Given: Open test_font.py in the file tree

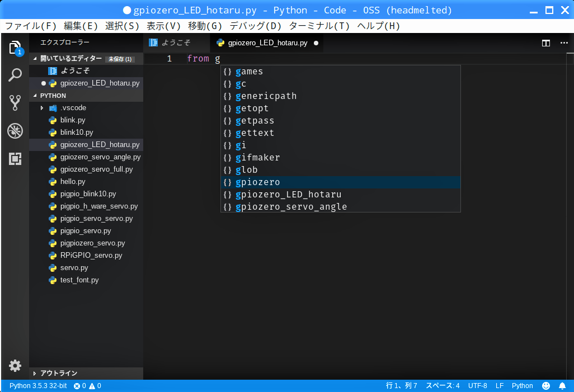Looking at the screenshot, I should pyautogui.click(x=86, y=280).
